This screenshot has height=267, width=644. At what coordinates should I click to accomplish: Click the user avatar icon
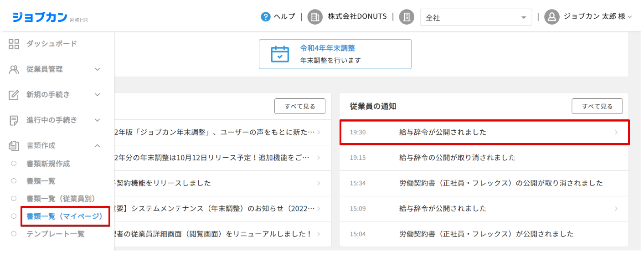pyautogui.click(x=551, y=17)
